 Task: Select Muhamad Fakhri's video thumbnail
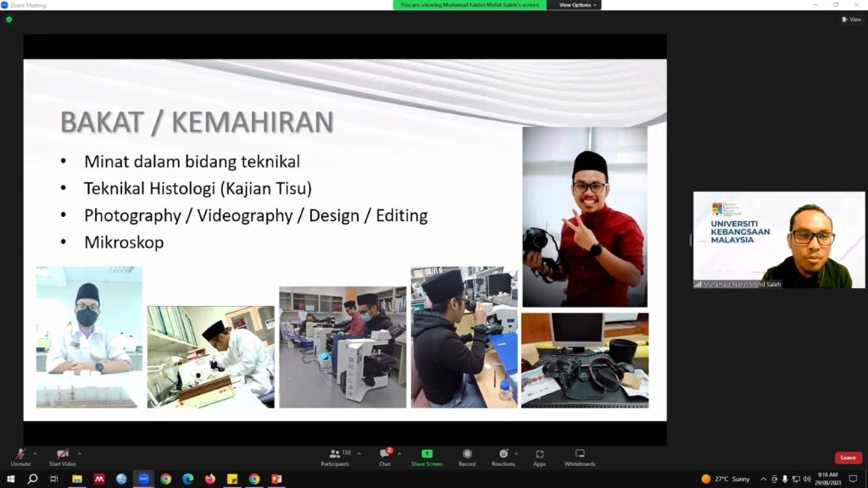pos(779,240)
